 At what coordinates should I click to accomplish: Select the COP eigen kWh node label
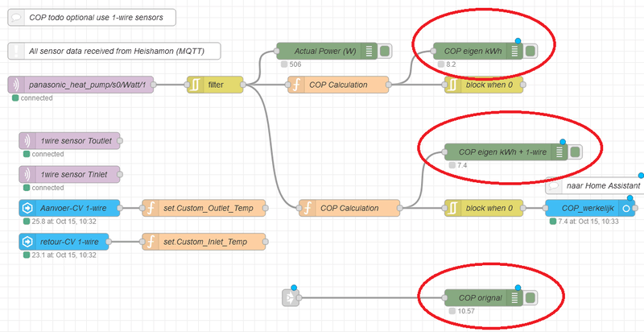[x=473, y=52]
